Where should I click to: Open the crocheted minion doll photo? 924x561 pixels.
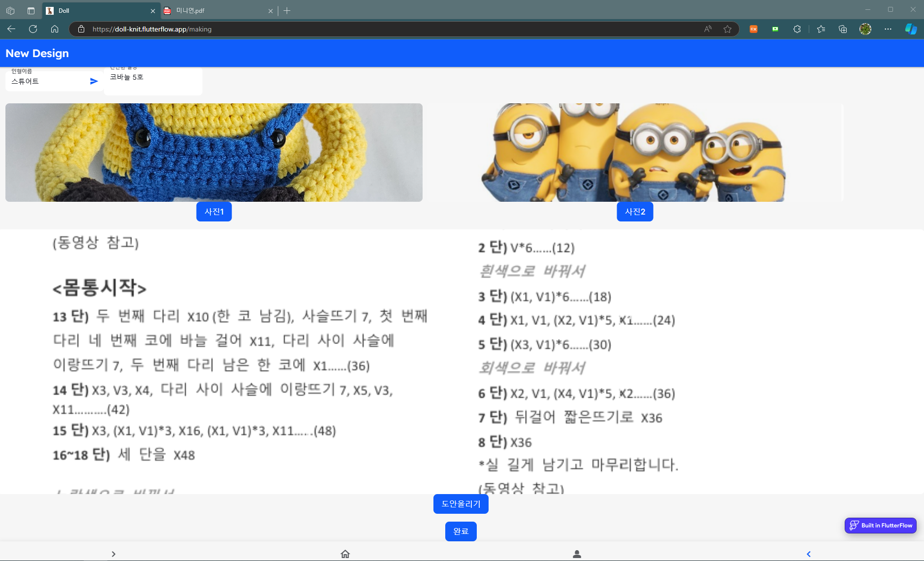point(214,153)
